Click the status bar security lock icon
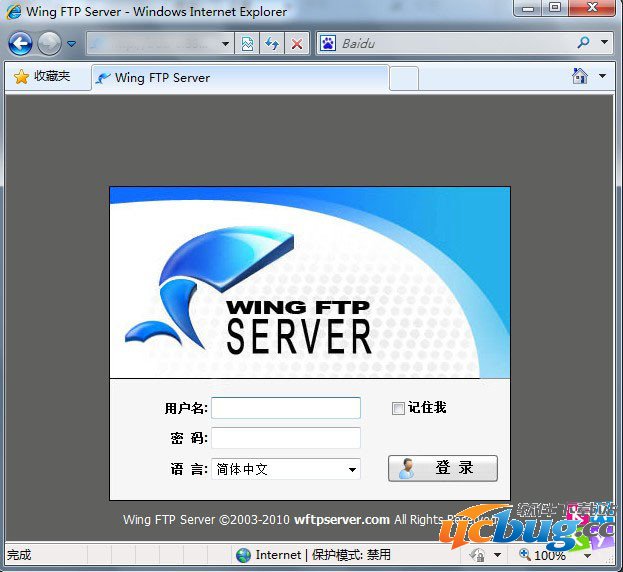The height and width of the screenshot is (572, 623). coord(477,555)
